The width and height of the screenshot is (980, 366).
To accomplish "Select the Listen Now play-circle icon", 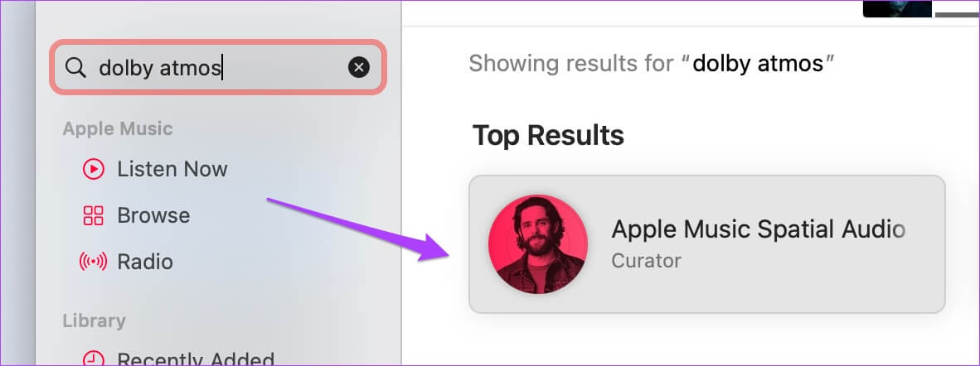I will coord(93,169).
